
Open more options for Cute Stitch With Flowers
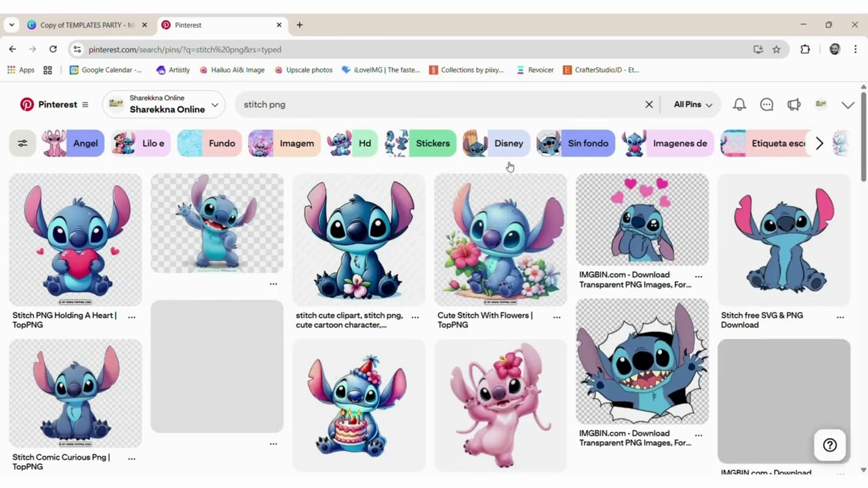557,317
